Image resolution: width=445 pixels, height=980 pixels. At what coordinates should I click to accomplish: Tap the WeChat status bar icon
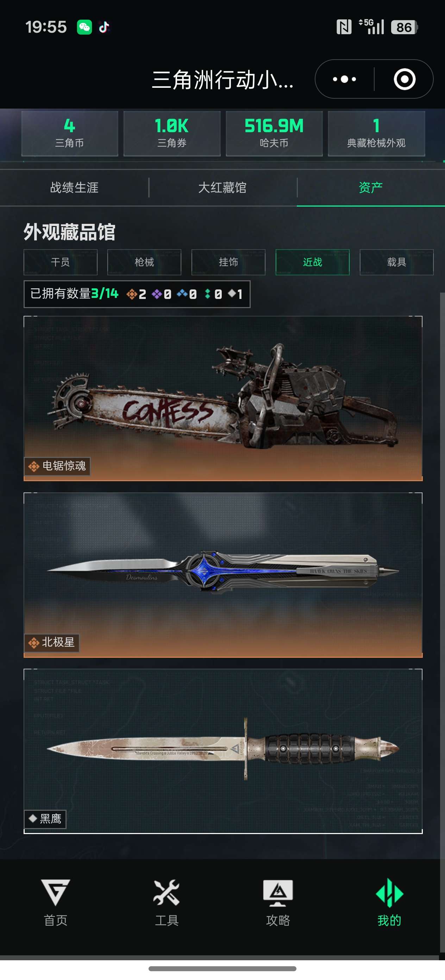tap(84, 27)
